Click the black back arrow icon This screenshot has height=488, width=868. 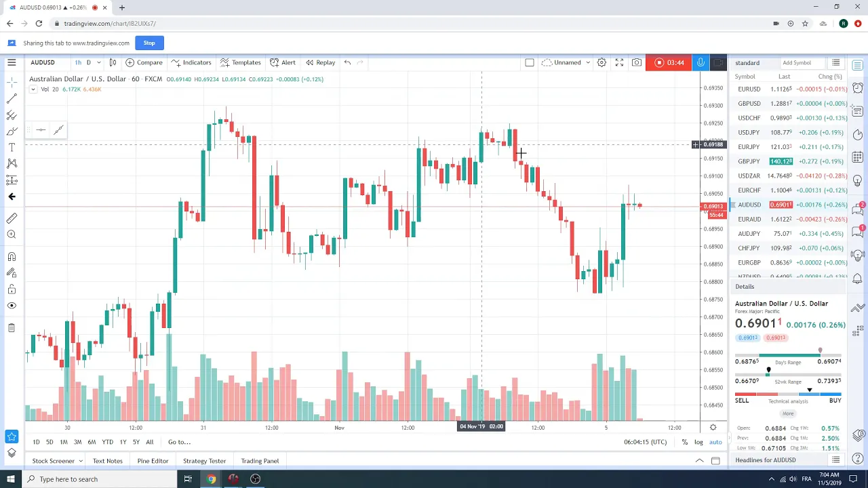(12, 197)
